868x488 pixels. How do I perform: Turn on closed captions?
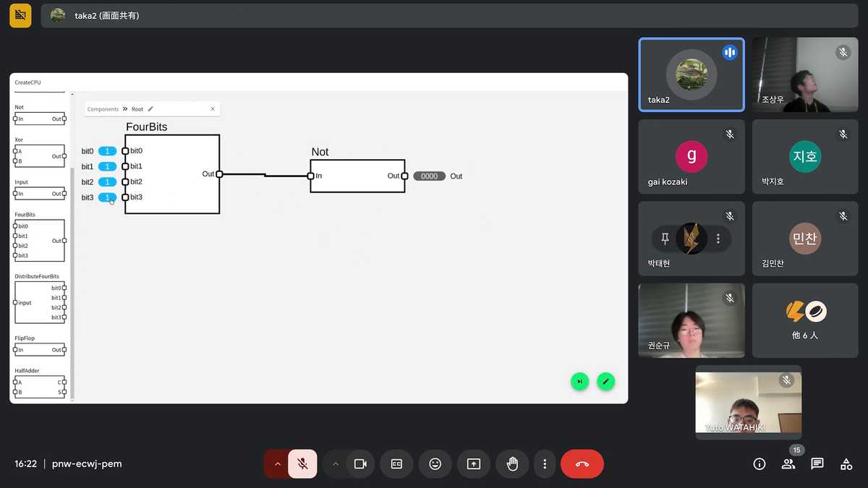tap(396, 464)
